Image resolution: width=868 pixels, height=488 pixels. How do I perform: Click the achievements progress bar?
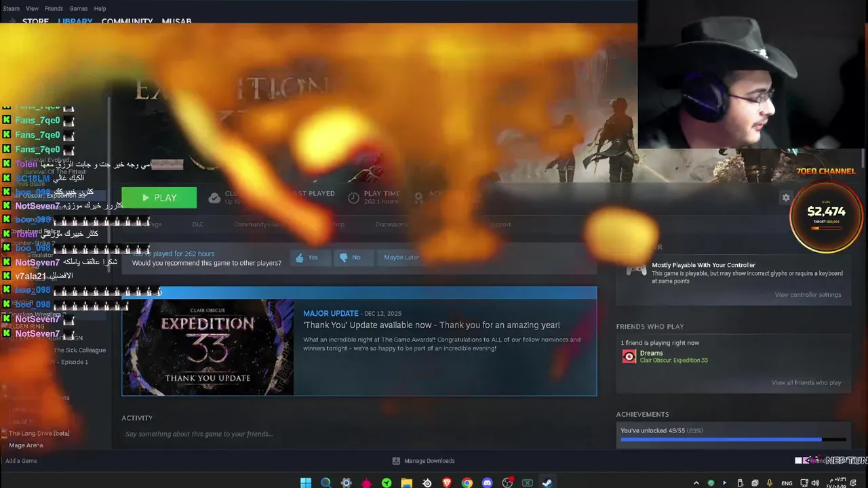pos(733,440)
